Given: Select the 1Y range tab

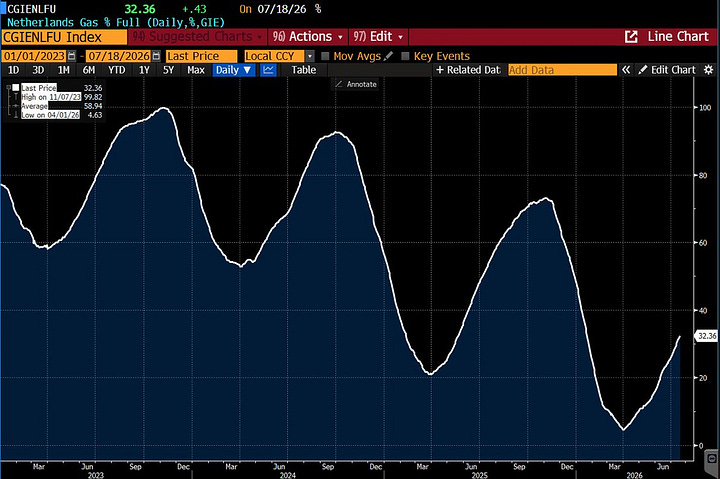Looking at the screenshot, I should (x=144, y=70).
